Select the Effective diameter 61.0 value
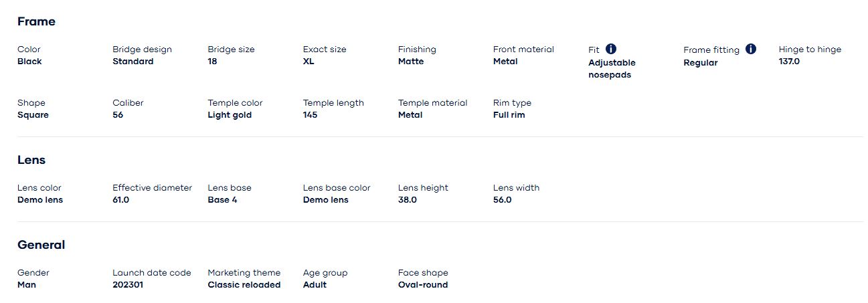This screenshot has height=303, width=868. pos(120,200)
